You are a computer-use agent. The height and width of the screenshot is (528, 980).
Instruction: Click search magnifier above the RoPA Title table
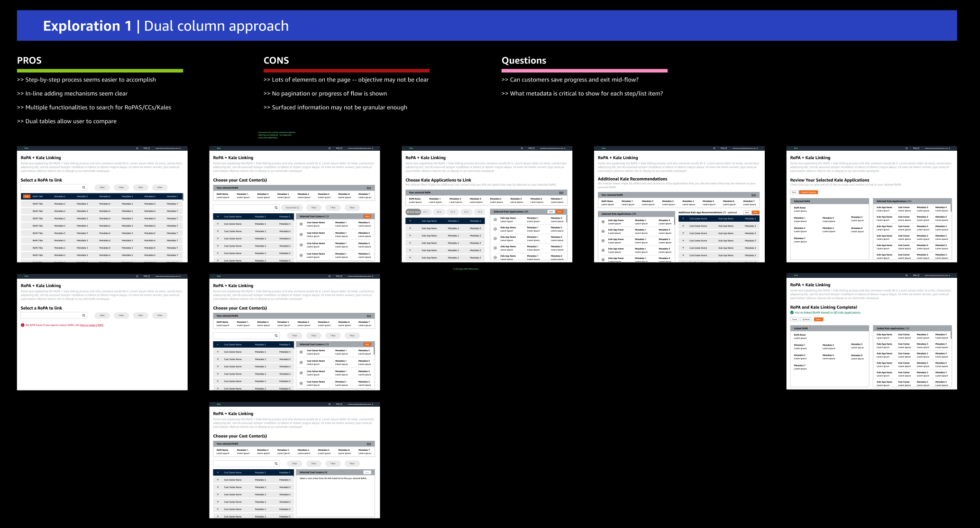(84, 188)
